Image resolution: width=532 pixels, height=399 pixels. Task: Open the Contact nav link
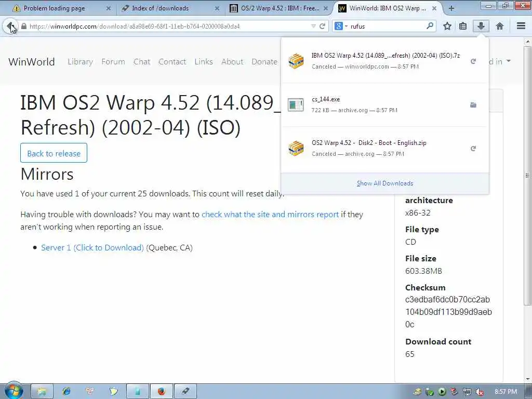point(172,62)
